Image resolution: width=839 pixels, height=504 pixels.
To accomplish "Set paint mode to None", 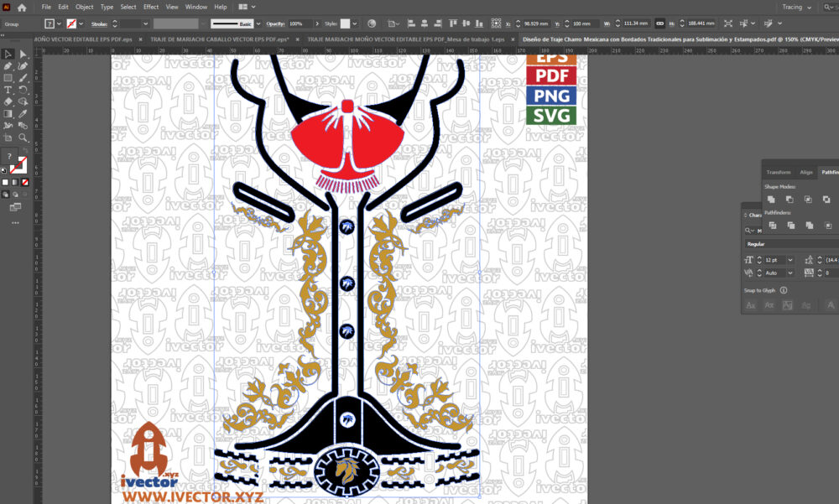I will click(x=24, y=183).
